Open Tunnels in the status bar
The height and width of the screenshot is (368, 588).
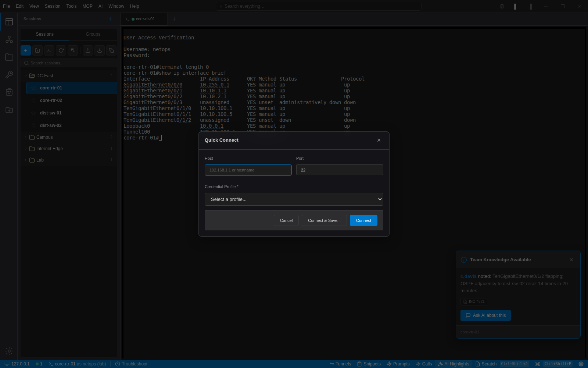point(340,364)
